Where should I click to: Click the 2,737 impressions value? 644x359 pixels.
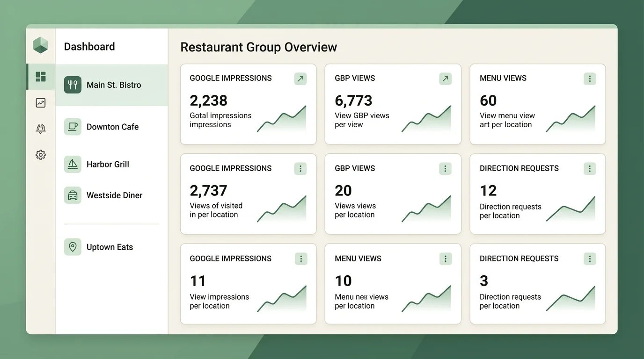(208, 191)
